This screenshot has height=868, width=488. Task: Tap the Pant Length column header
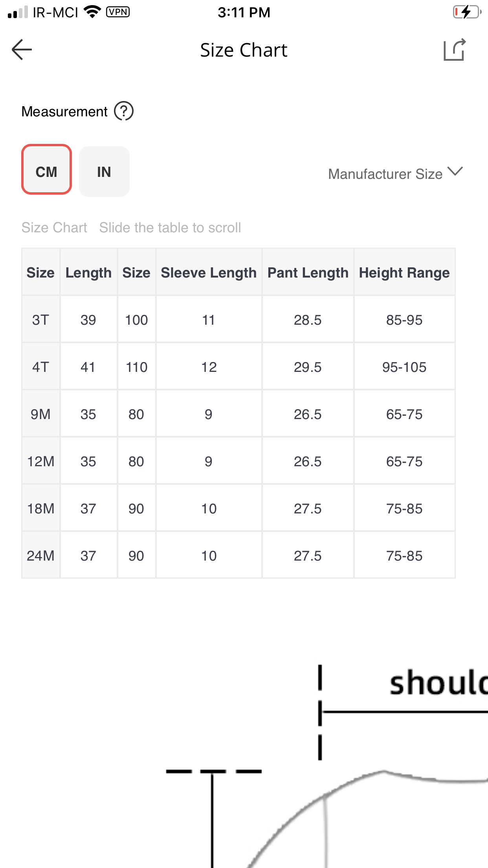click(x=308, y=272)
